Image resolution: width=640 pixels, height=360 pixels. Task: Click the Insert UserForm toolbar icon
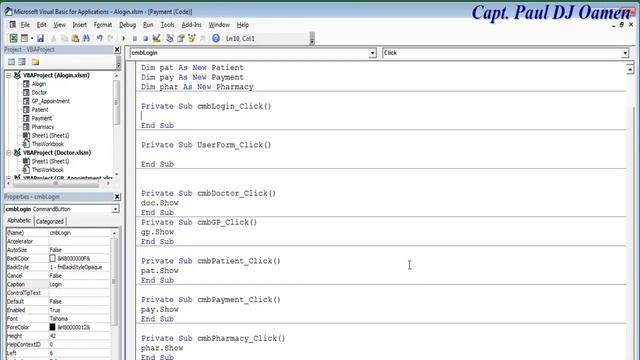point(24,38)
